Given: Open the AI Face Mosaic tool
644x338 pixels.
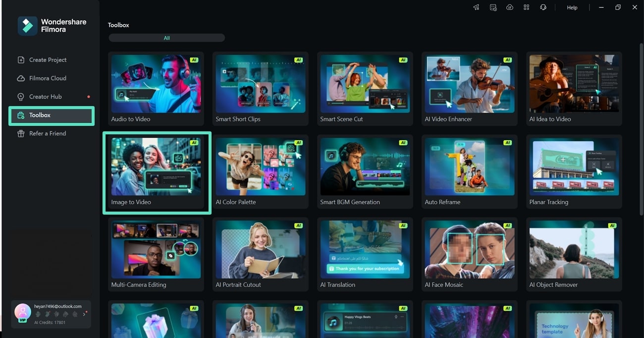Looking at the screenshot, I should pos(470,255).
